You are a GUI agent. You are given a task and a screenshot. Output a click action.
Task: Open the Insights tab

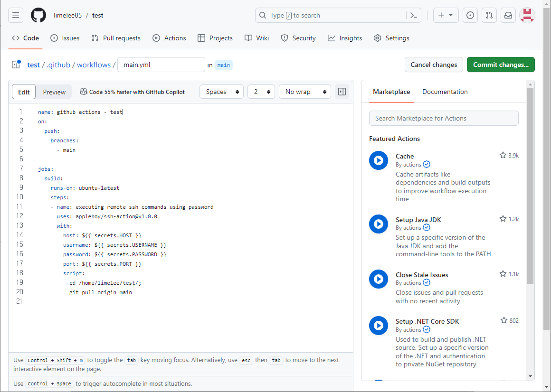[345, 38]
